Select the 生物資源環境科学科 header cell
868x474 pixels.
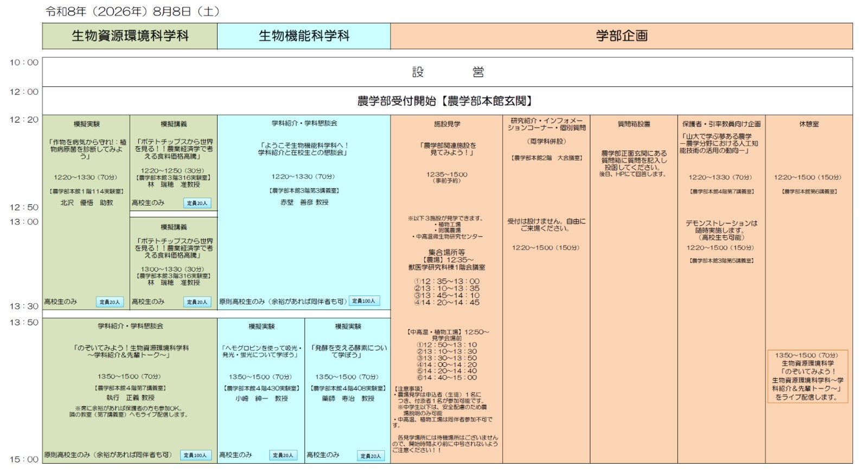130,36
